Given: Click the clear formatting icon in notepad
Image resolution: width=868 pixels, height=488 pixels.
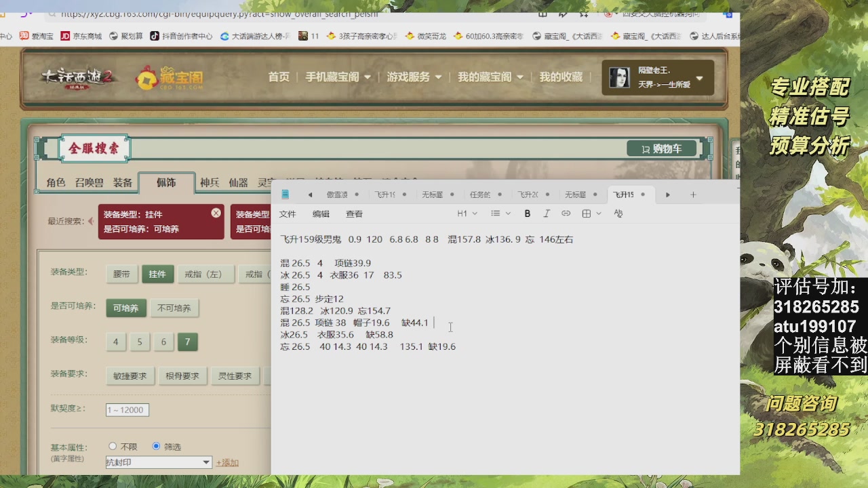Looking at the screenshot, I should (x=618, y=213).
